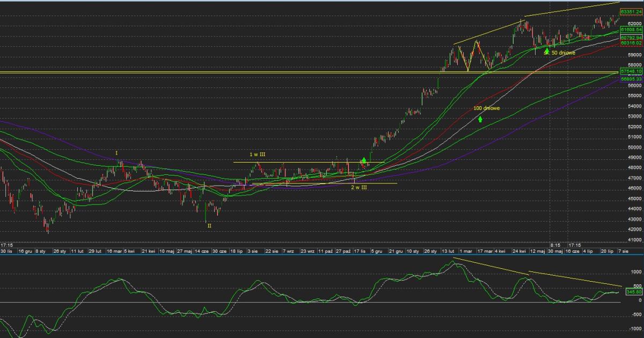Click the 7 sie date on the time axis
This screenshot has height=338, width=644.
625,251
